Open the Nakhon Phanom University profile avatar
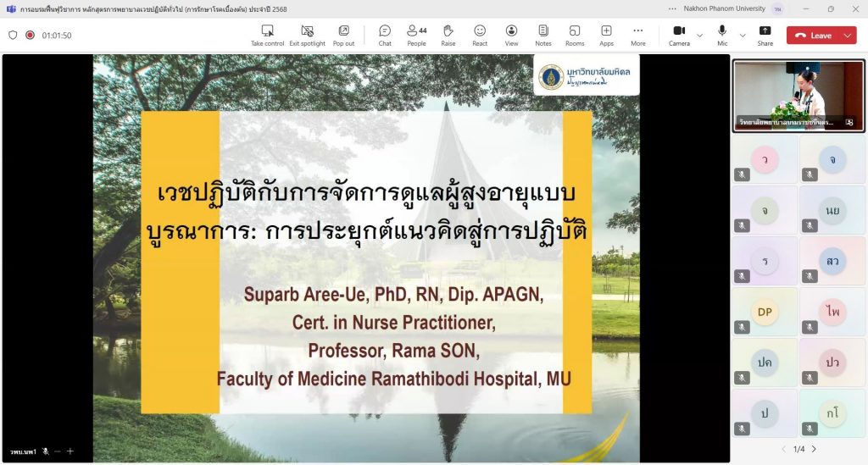This screenshot has width=868, height=465. click(778, 8)
